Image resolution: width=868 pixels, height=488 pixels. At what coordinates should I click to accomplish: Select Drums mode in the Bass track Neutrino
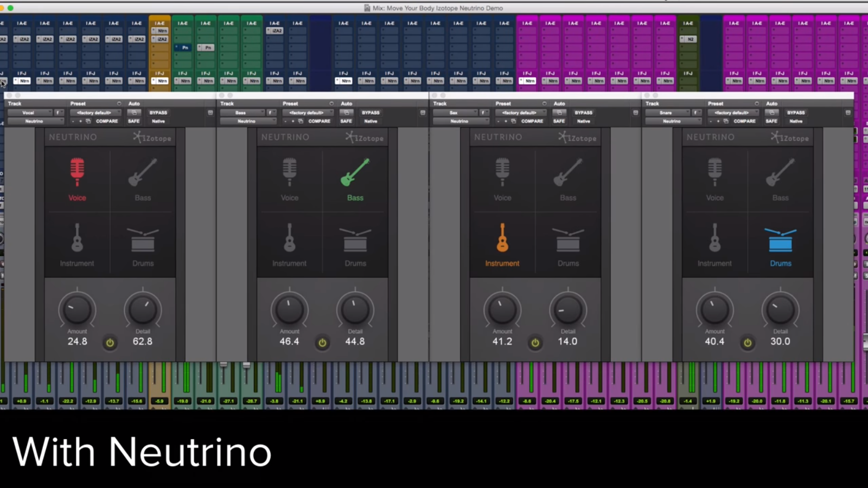355,245
